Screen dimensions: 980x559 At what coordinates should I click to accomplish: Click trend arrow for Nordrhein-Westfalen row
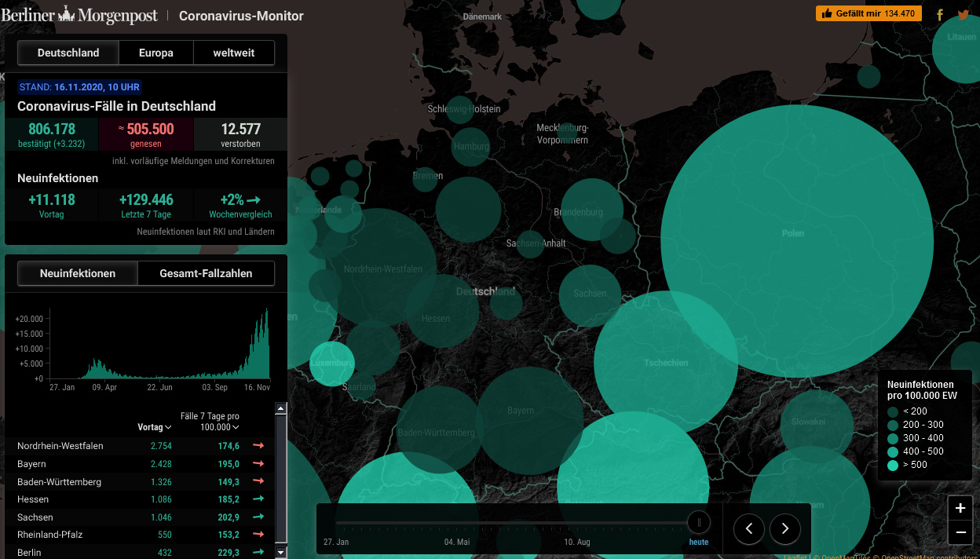tap(258, 446)
